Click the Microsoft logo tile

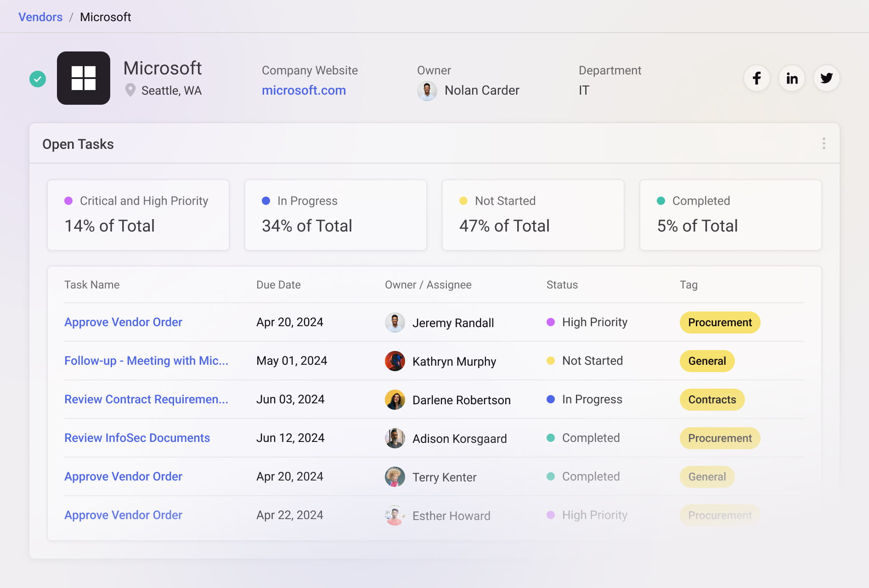(84, 78)
